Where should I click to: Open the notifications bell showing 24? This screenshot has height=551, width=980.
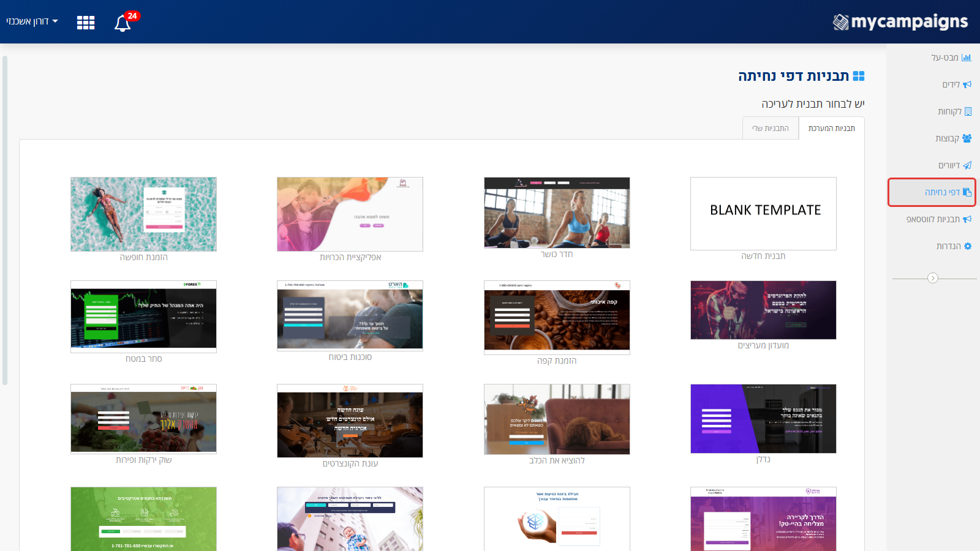(123, 23)
